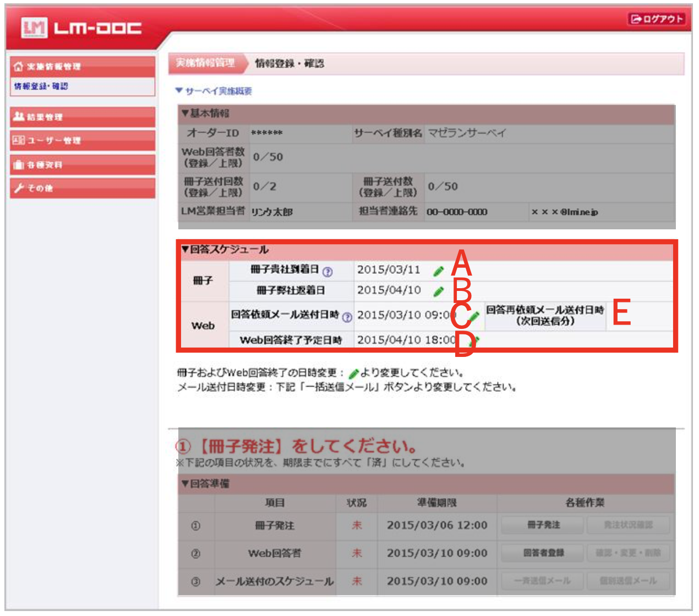Open 実施情報管理 sidebar menu
This screenshot has height=616, width=699.
point(83,67)
